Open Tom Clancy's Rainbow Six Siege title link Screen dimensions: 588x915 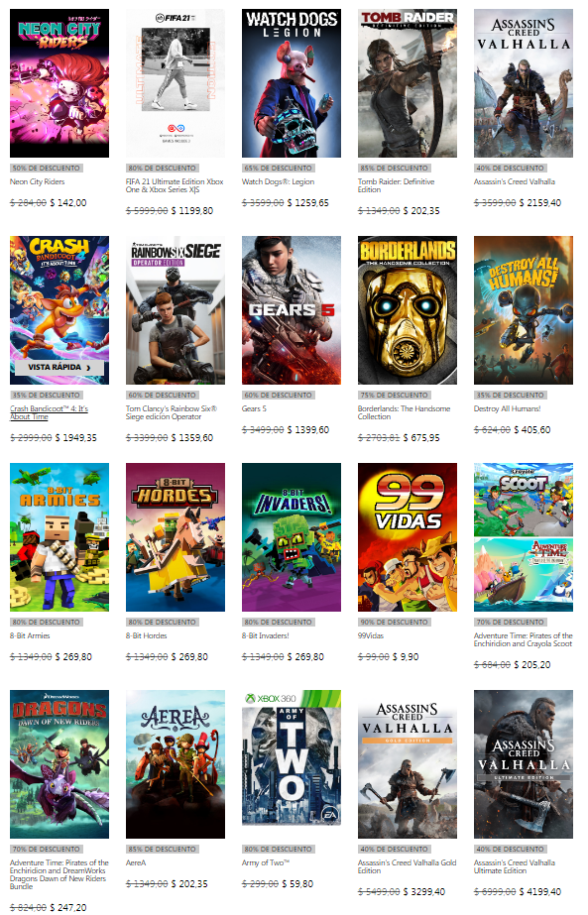pyautogui.click(x=172, y=412)
